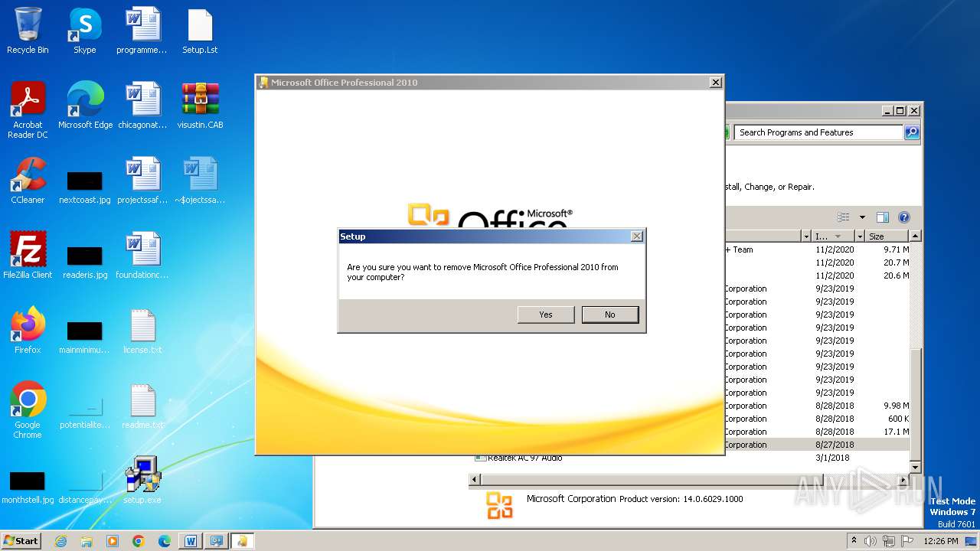
Task: Click the list's scroll up arrow
Action: pyautogui.click(x=915, y=236)
